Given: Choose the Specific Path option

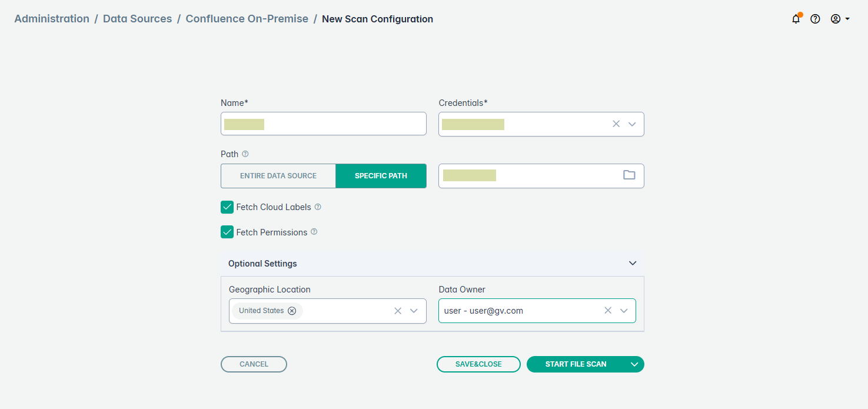Looking at the screenshot, I should pos(381,176).
